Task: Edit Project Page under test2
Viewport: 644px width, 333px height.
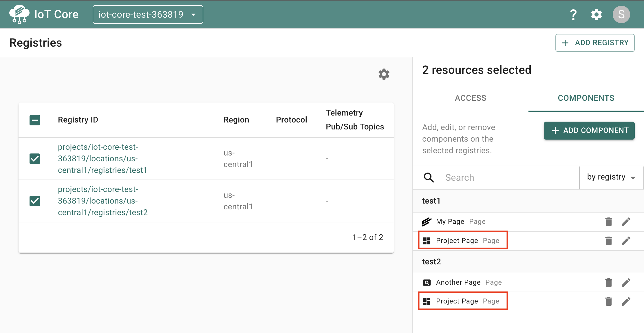Action: pos(626,301)
